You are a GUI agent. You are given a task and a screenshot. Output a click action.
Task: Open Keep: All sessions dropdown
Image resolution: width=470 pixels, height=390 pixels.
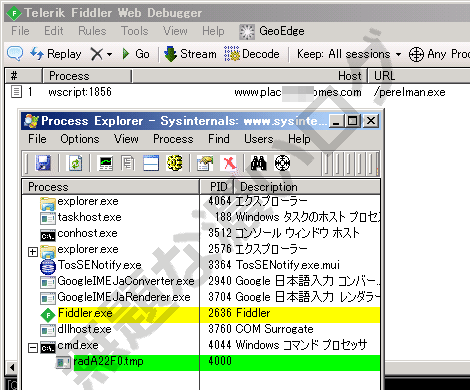pyautogui.click(x=349, y=54)
